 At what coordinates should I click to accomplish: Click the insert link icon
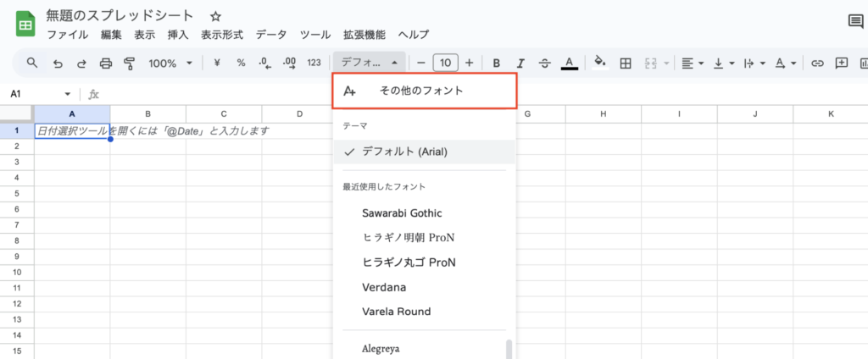(x=818, y=63)
